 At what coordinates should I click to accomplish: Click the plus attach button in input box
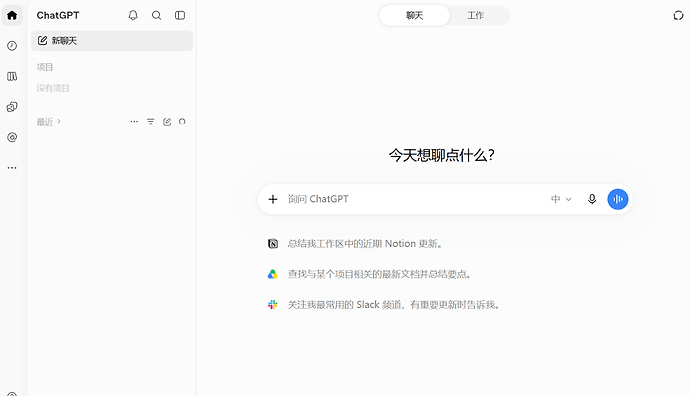pyautogui.click(x=273, y=199)
